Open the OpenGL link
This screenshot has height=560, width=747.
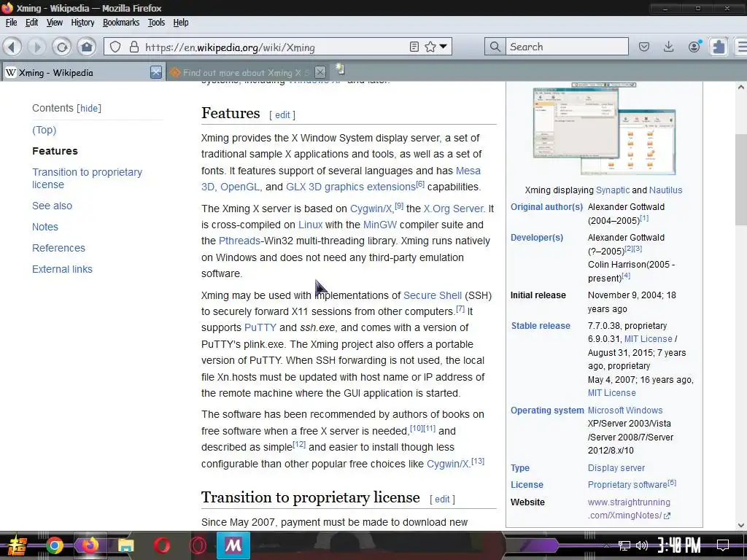(x=239, y=187)
